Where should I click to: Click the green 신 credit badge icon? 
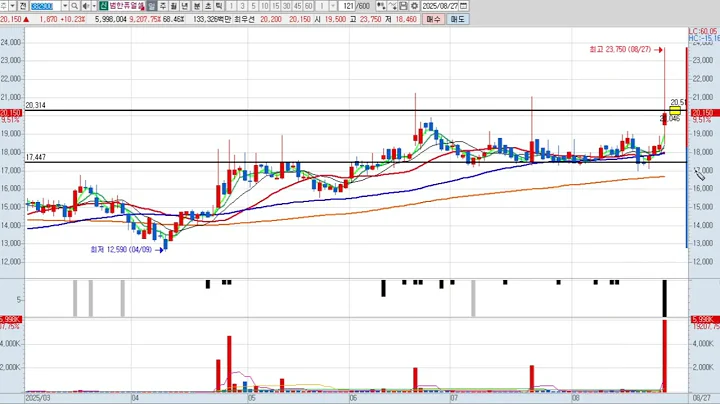(104, 6)
